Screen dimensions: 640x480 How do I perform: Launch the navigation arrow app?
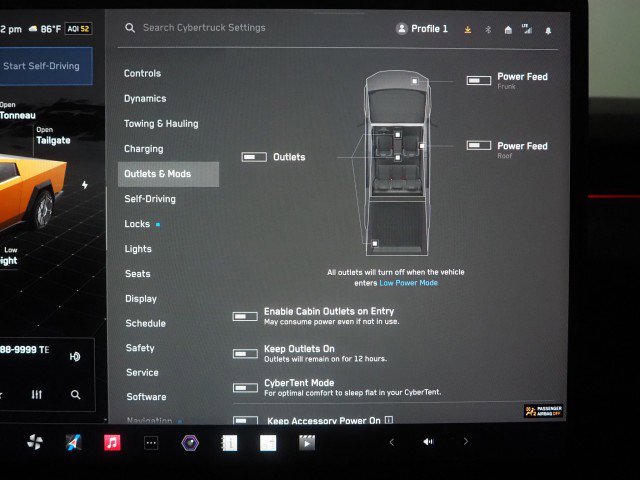pyautogui.click(x=73, y=442)
